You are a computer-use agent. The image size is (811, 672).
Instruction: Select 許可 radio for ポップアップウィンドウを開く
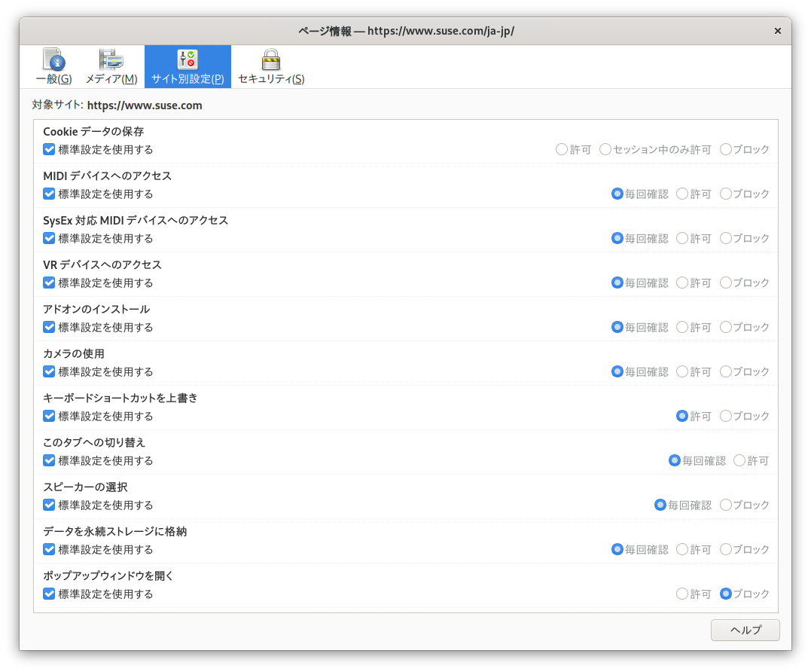[x=682, y=594]
